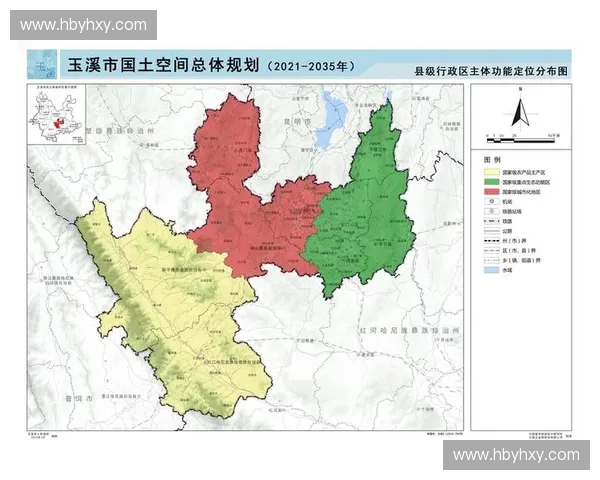This screenshot has width=600, height=480.
Task: Click the railway station legend symbol
Action: click(x=490, y=213)
